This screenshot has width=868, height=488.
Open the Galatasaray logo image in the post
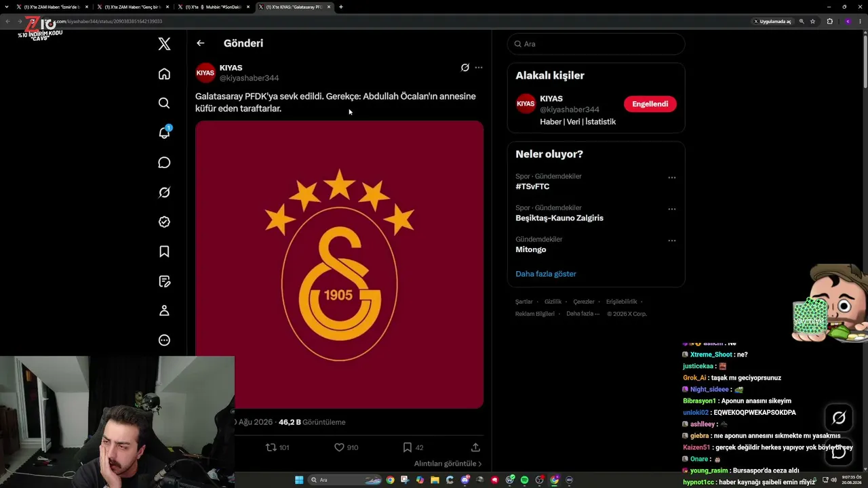(x=339, y=264)
